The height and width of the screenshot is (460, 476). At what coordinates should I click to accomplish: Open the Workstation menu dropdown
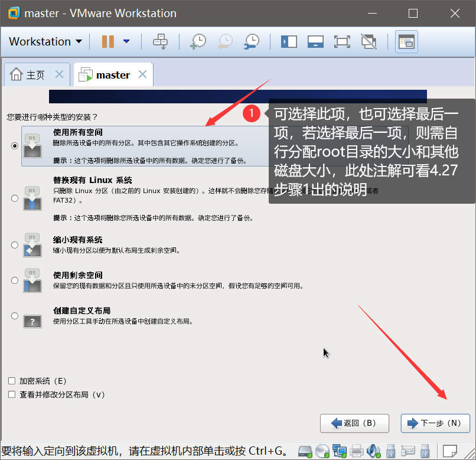45,41
